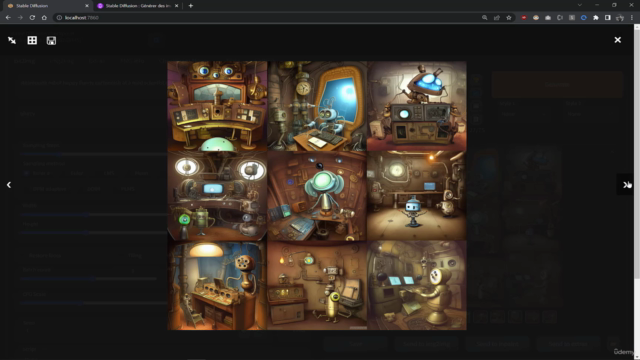Close the image lightbox viewer
The image size is (640, 360).
[x=618, y=40]
